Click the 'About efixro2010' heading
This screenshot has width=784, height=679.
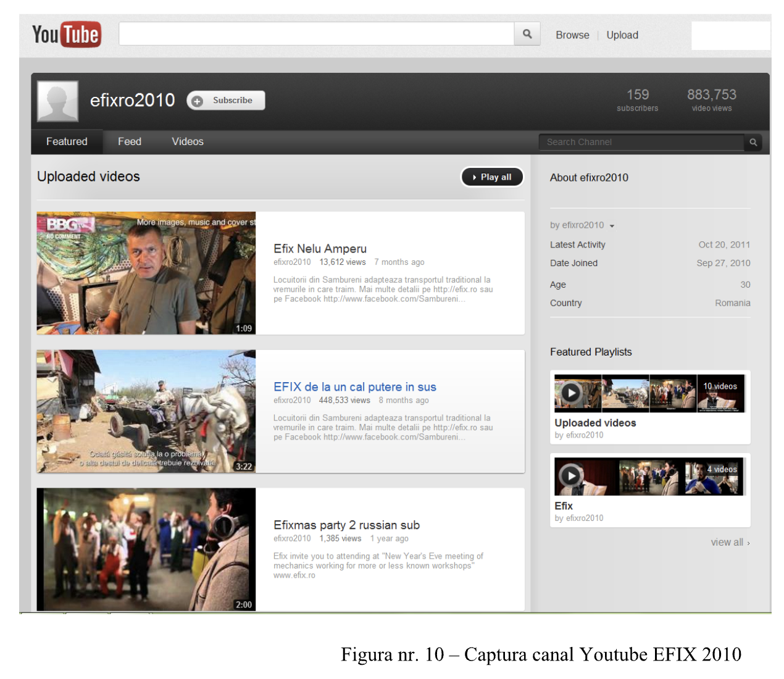pyautogui.click(x=589, y=178)
